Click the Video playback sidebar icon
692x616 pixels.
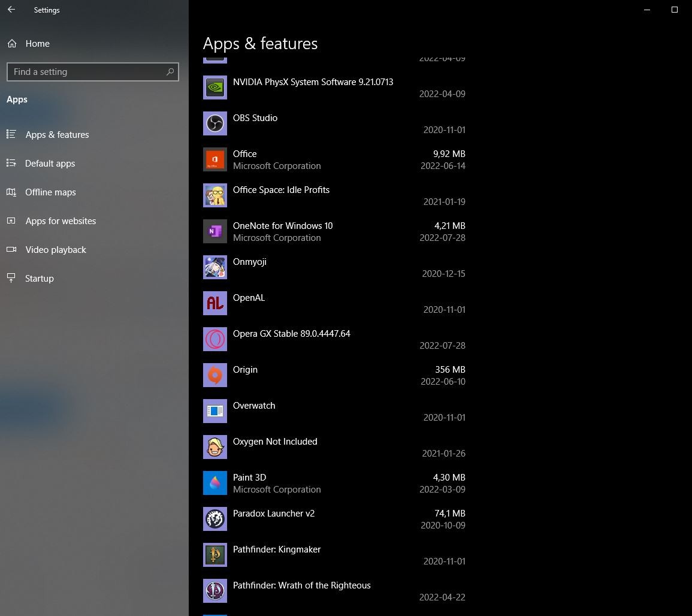(x=11, y=249)
